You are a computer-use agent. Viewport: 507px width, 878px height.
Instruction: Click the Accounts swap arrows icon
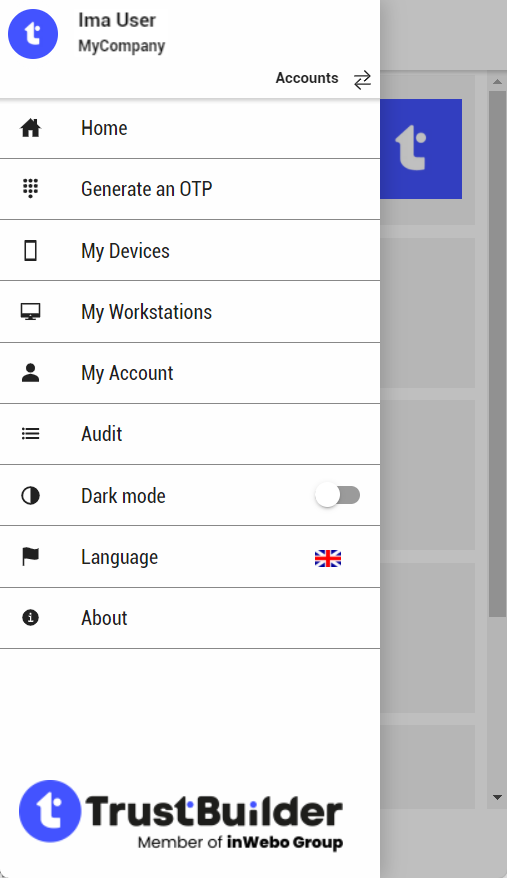coord(362,80)
